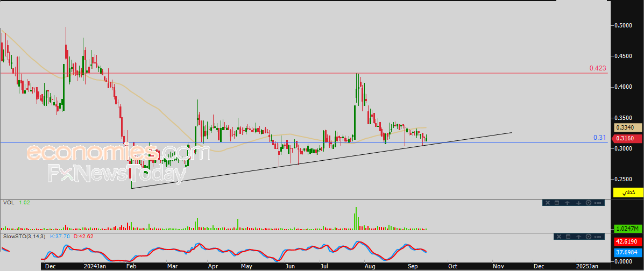Viewport: 644px width, 271px height.
Task: Click the D:42.62 value label
Action: coord(83,237)
